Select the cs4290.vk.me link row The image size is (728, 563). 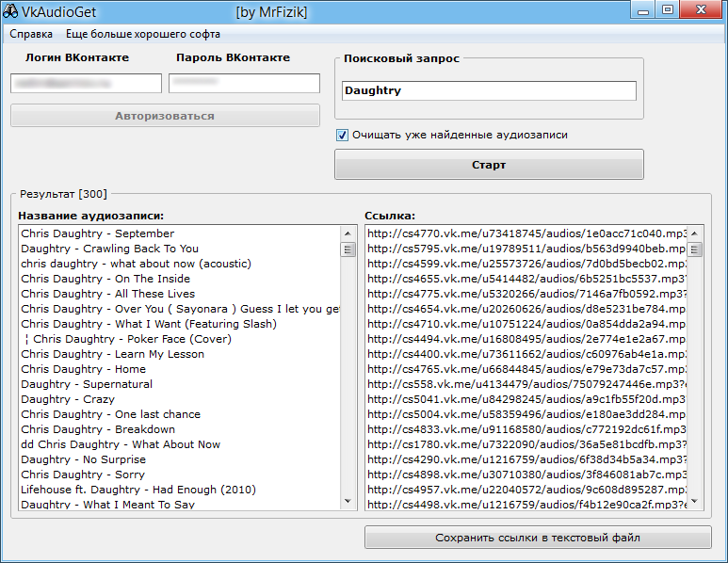[x=526, y=459]
